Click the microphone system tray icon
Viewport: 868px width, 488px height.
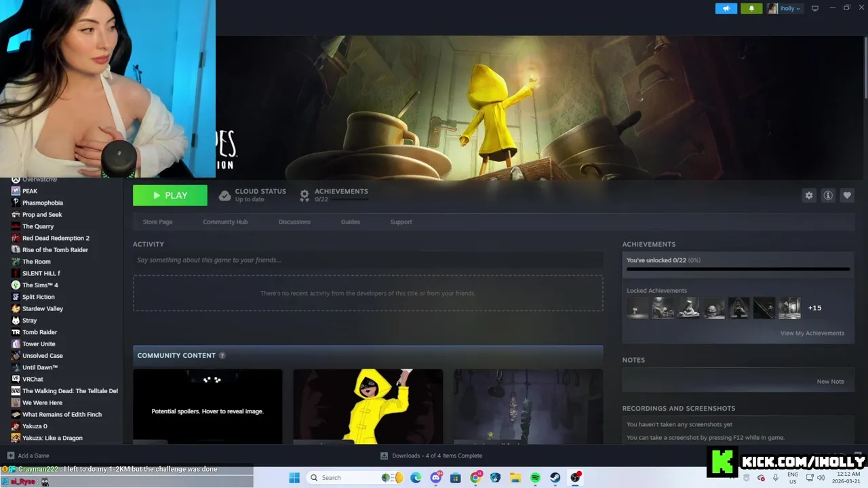click(x=776, y=478)
